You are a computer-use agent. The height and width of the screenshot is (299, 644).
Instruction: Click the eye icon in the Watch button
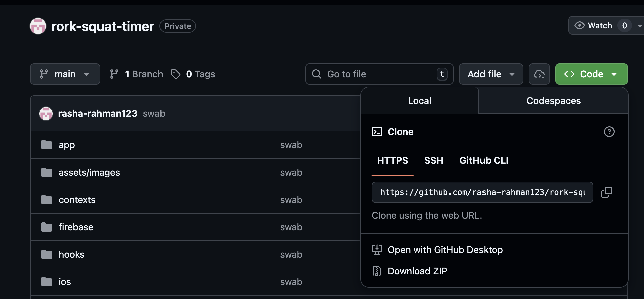point(580,26)
